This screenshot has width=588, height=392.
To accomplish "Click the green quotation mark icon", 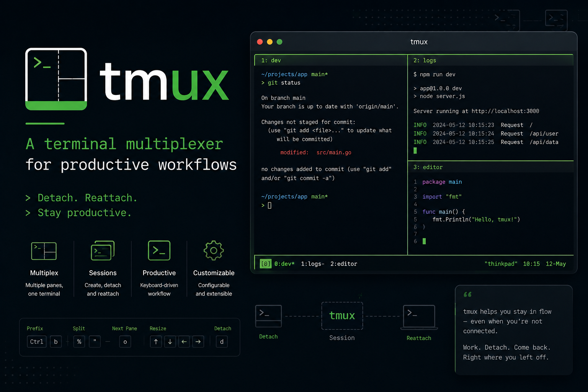I will [467, 294].
